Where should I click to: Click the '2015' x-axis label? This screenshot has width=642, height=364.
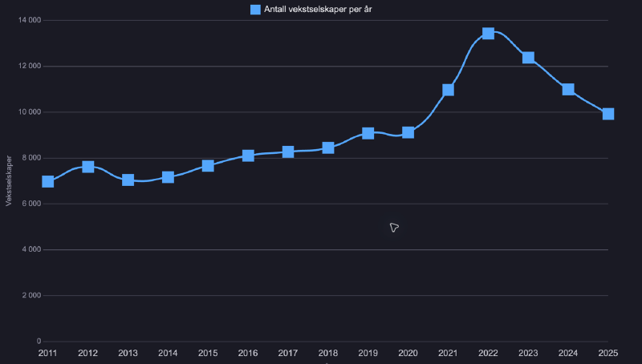[x=208, y=353]
